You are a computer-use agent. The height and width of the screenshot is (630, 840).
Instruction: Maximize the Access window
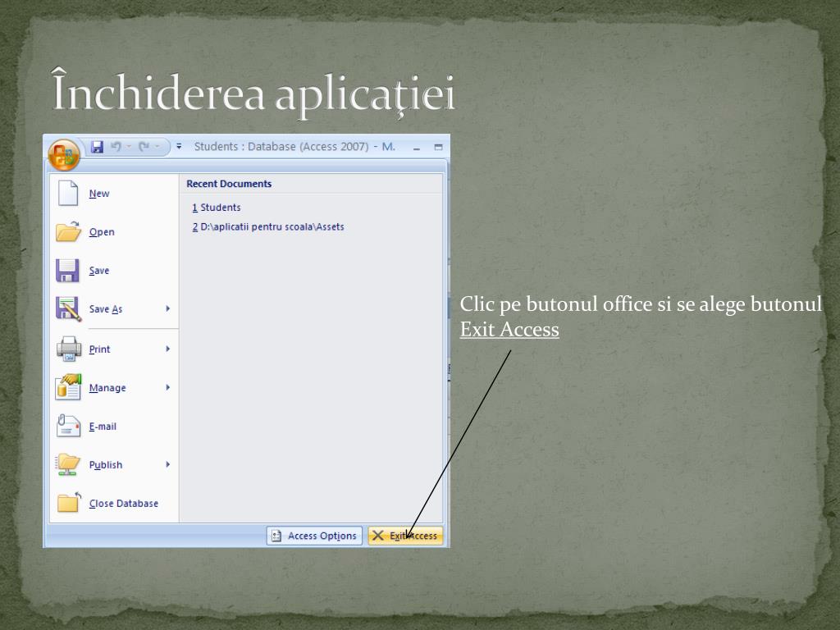click(438, 147)
